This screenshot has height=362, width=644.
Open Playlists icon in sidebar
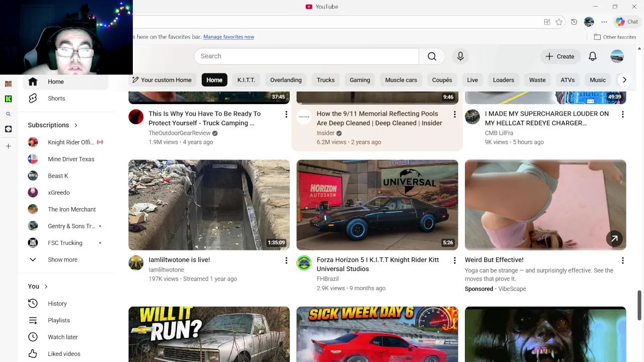pos(33,320)
